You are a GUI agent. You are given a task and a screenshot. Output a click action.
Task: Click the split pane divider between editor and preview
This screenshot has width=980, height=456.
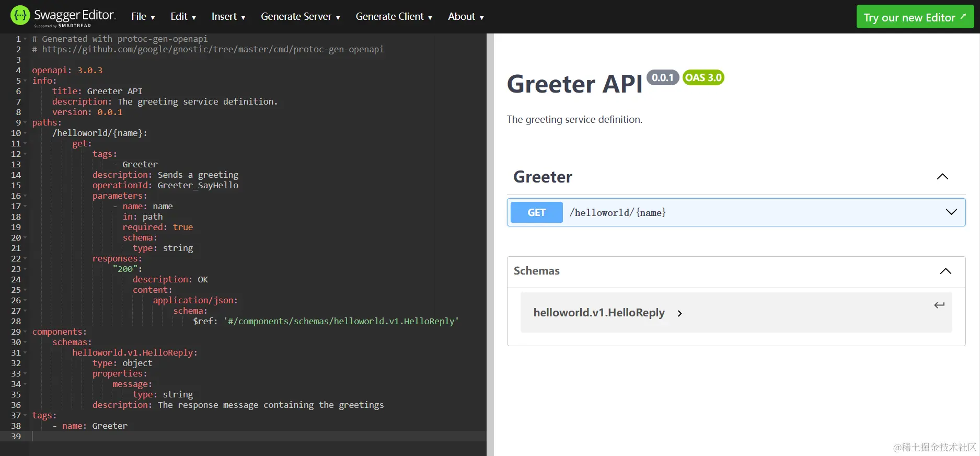click(490, 245)
